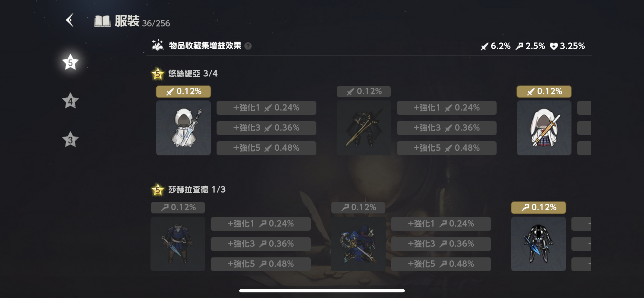Tap the gold 5-star badge beside 悠絲緹亞
The height and width of the screenshot is (298, 644).
click(x=157, y=74)
